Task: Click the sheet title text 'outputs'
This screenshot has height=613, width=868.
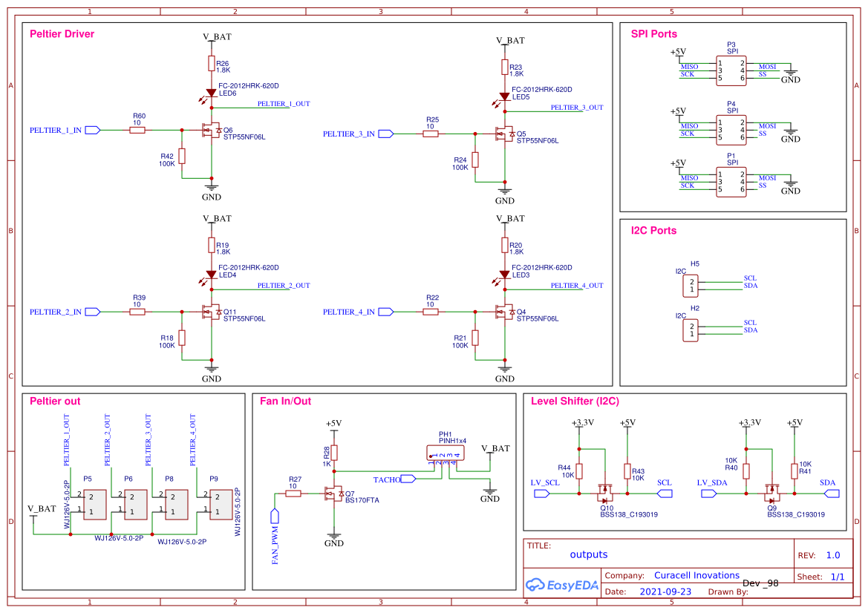Action: (x=589, y=554)
